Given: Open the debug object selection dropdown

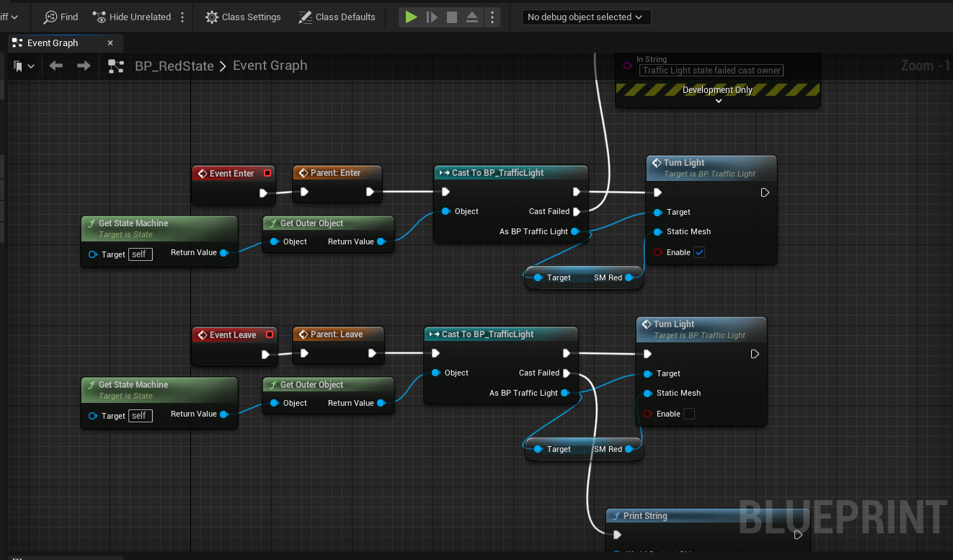Looking at the screenshot, I should point(586,17).
